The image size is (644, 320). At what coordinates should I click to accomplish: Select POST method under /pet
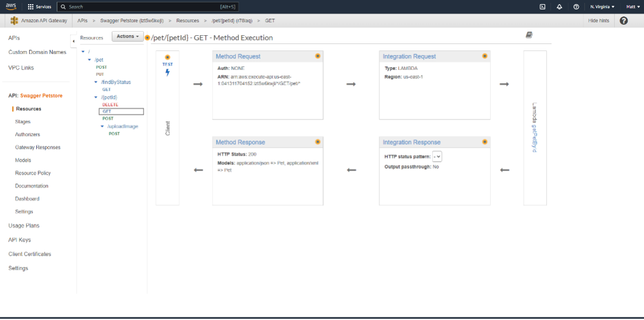101,67
